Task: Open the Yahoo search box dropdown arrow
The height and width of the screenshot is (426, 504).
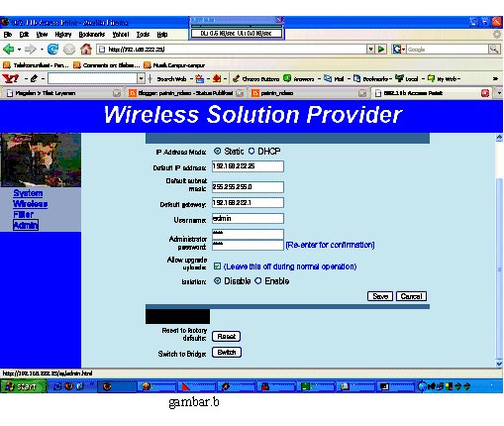Action: coord(142,78)
